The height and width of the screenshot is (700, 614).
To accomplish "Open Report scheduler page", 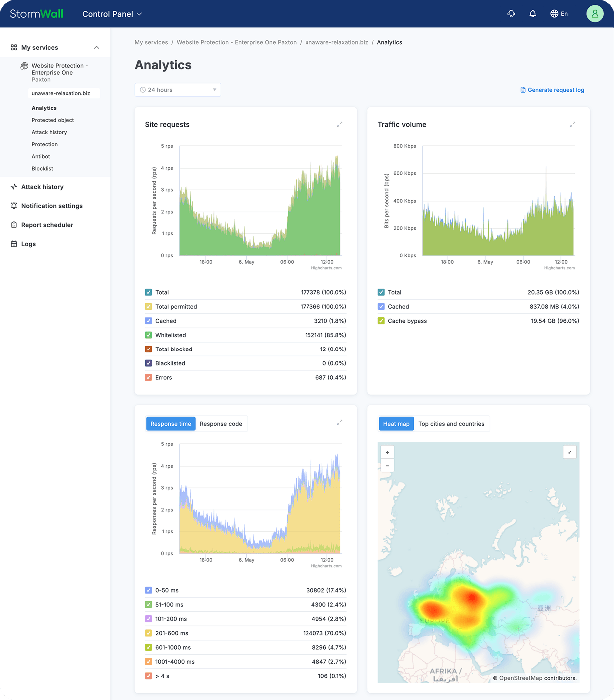I will pos(47,225).
